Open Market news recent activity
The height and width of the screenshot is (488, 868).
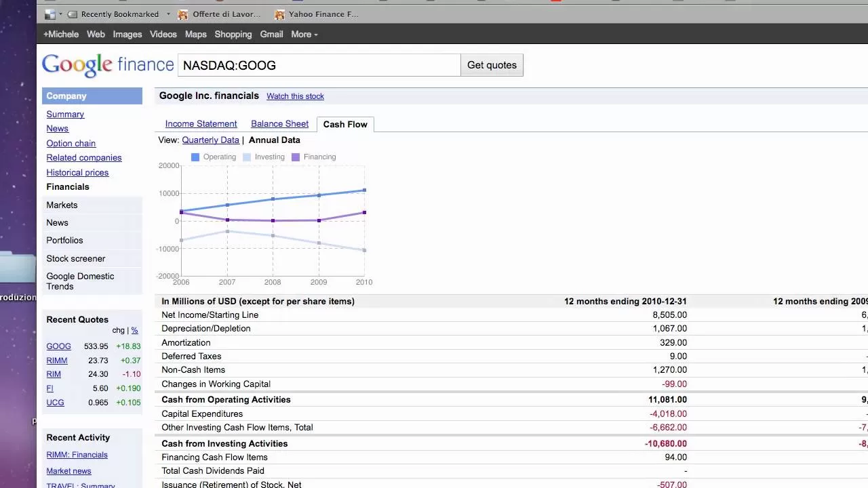[68, 471]
